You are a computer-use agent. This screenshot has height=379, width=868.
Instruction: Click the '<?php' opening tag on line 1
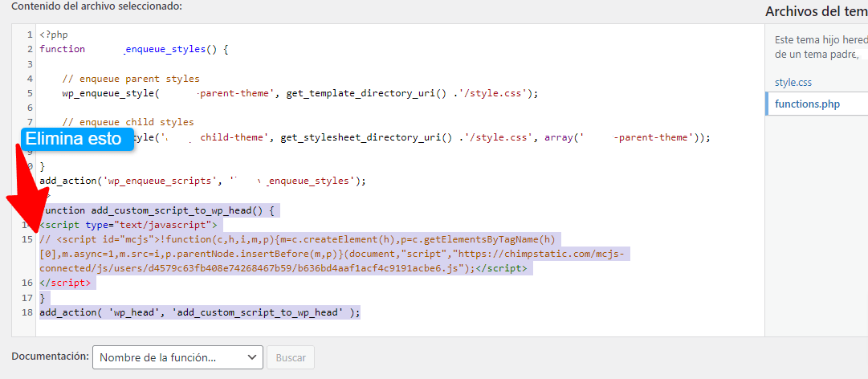click(54, 35)
